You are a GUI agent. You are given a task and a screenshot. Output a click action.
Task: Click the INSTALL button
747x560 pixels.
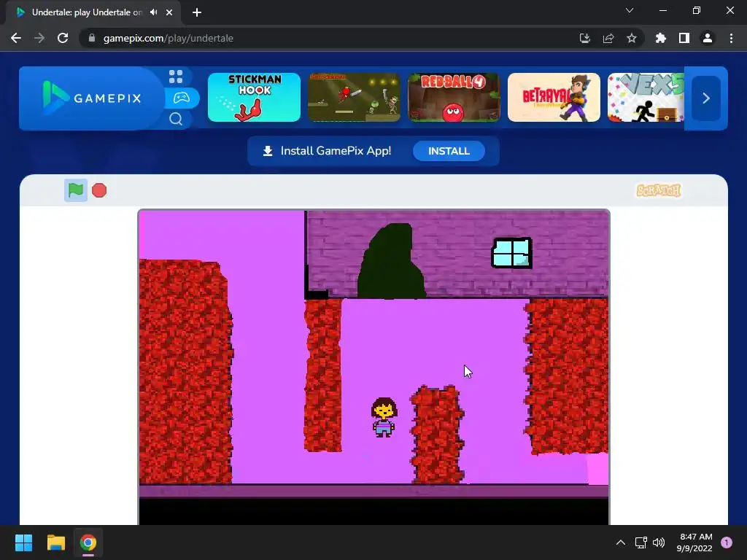point(449,151)
